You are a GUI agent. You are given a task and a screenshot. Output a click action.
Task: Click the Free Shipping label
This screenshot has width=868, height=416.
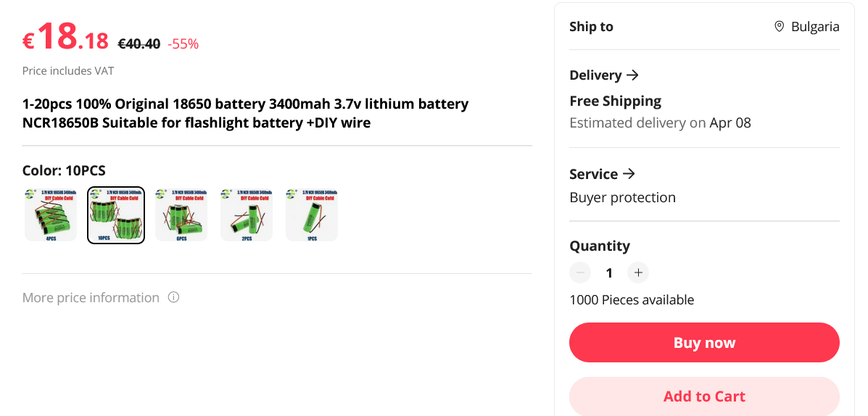(615, 101)
